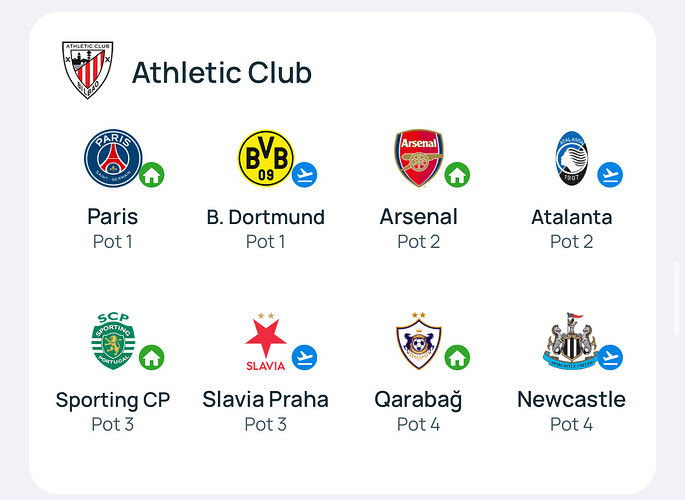Select the Paris Saint-Germain crest
685x500 pixels.
(113, 158)
